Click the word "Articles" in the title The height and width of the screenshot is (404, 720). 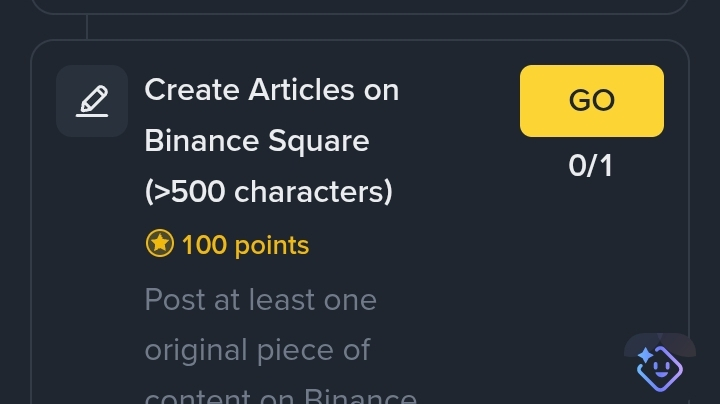point(301,90)
